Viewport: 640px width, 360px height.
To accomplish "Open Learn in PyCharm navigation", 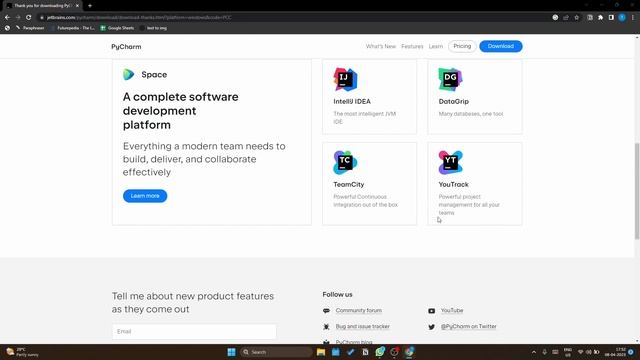I will click(436, 46).
